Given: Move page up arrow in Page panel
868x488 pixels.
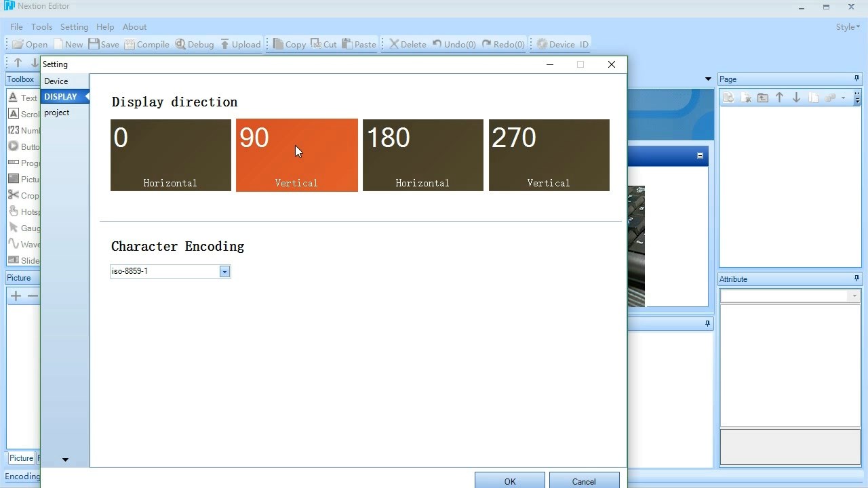Looking at the screenshot, I should 779,98.
